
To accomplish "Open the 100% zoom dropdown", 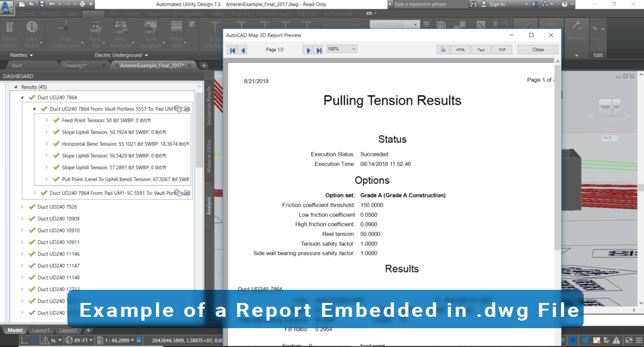I will click(341, 49).
